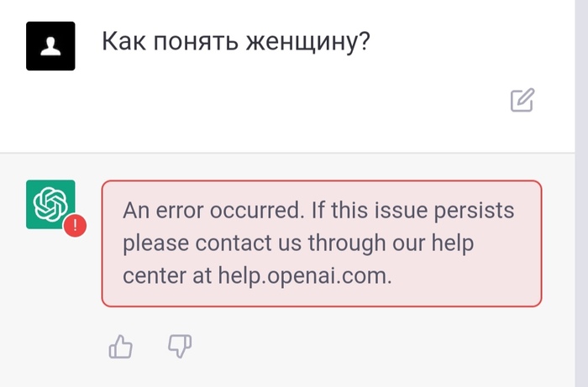
Task: Click the "An error occurred" sentence
Action: click(x=213, y=210)
